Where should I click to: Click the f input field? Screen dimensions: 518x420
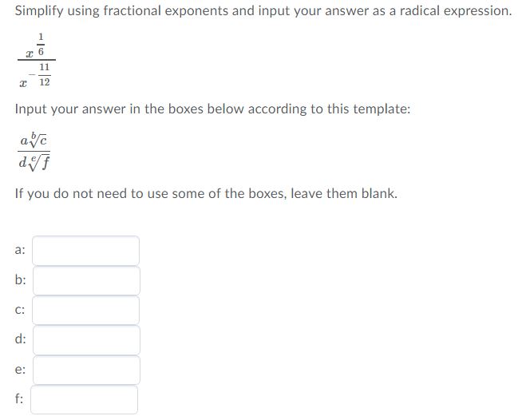click(x=85, y=399)
